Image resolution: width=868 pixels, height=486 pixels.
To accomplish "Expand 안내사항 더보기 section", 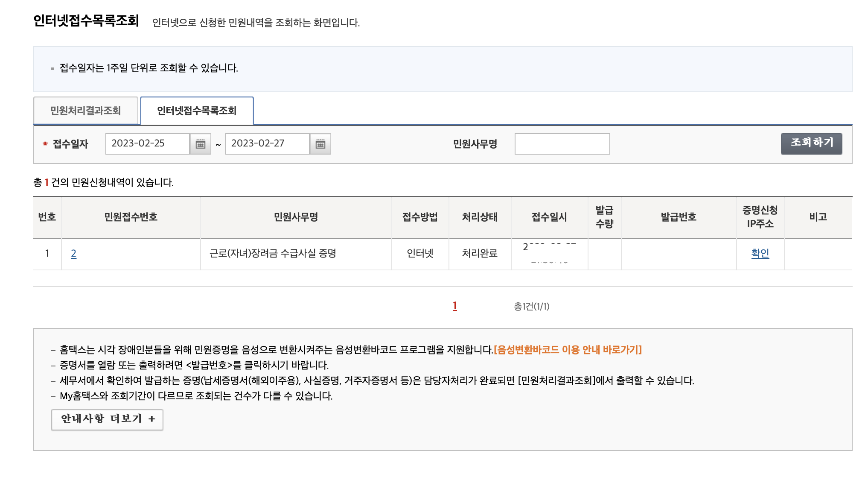I will point(107,419).
